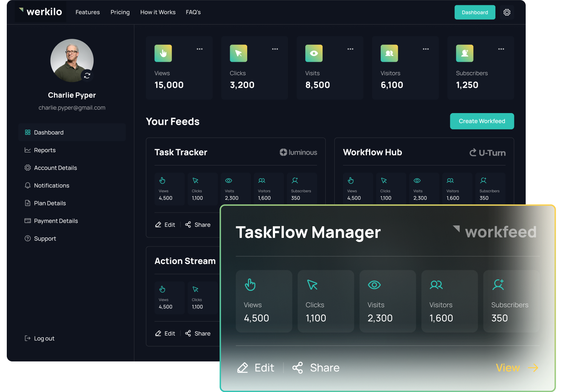Image resolution: width=563 pixels, height=392 pixels.
Task: Click the charlie.pyper@gmail.com email text
Action: [72, 108]
